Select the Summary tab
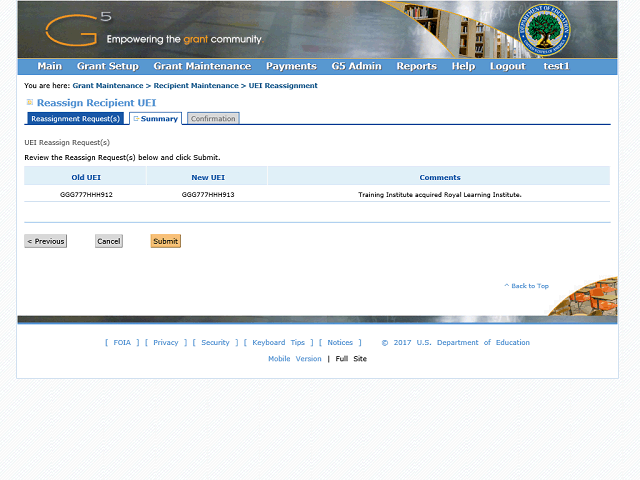 tap(156, 119)
